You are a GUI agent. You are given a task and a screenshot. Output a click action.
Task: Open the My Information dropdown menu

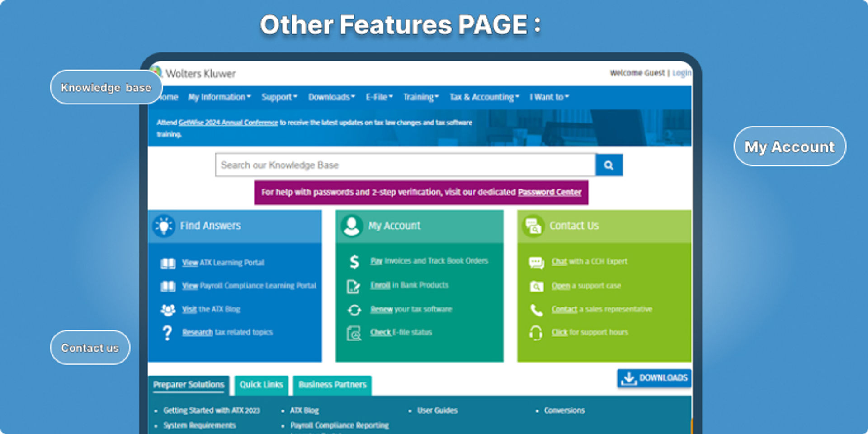click(x=219, y=97)
